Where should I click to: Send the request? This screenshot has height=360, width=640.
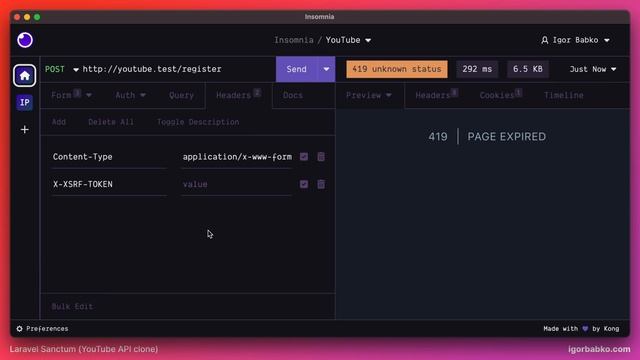coord(296,69)
